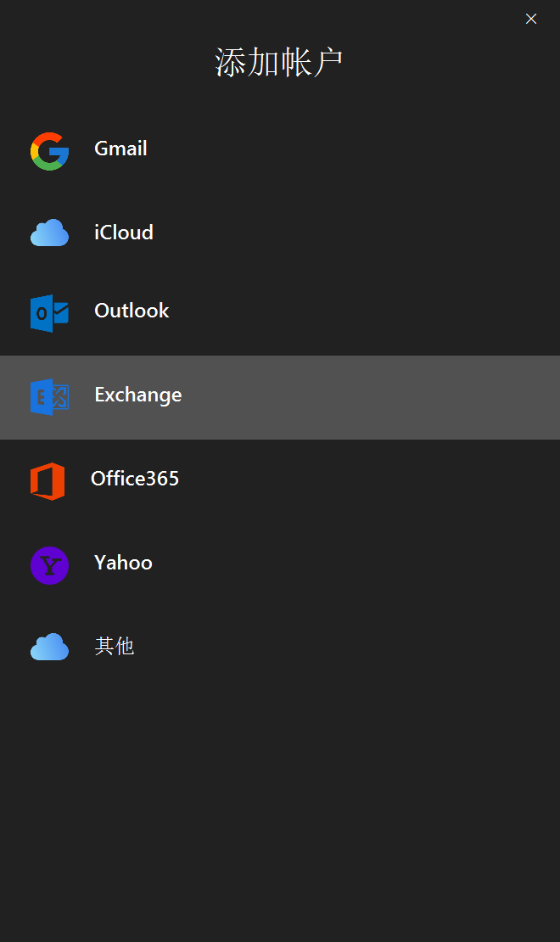Click the orange Office365 logo icon
The width and height of the screenshot is (560, 942).
[48, 481]
